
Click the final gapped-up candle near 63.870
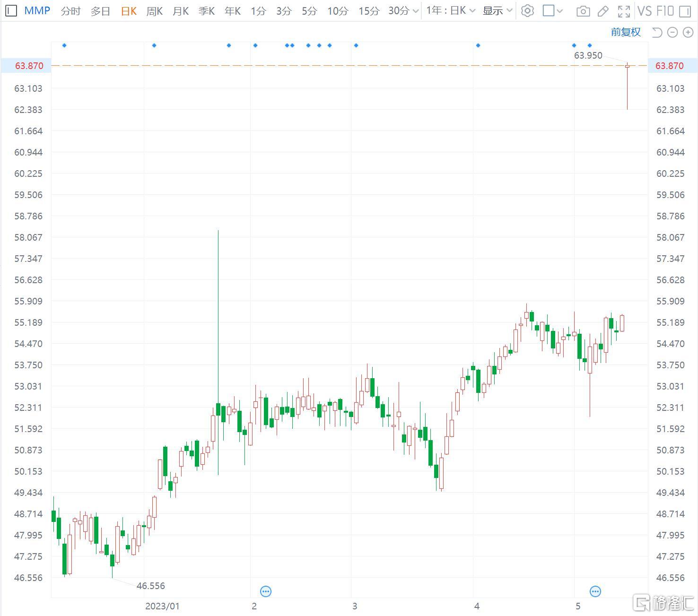pos(628,87)
